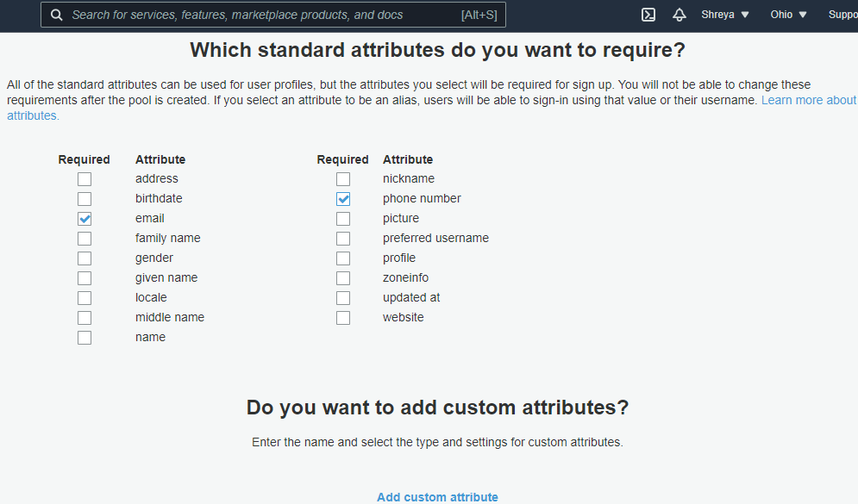
Task: Open Learn more about attributes link
Action: tap(808, 100)
